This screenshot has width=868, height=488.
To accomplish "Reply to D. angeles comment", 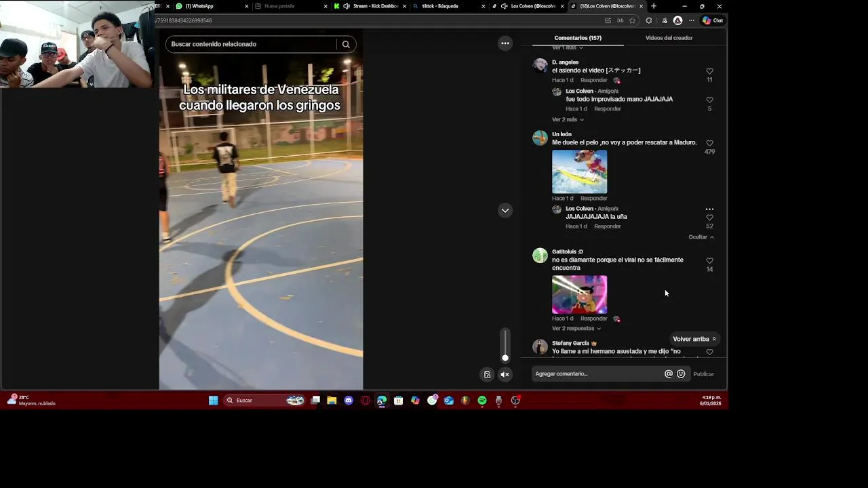I will [593, 80].
